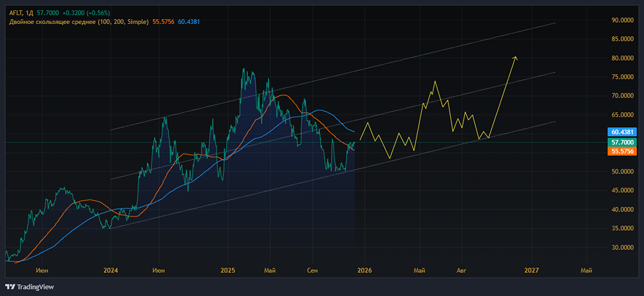Click the Авг time axis label
The image size is (644, 296).
tap(461, 270)
